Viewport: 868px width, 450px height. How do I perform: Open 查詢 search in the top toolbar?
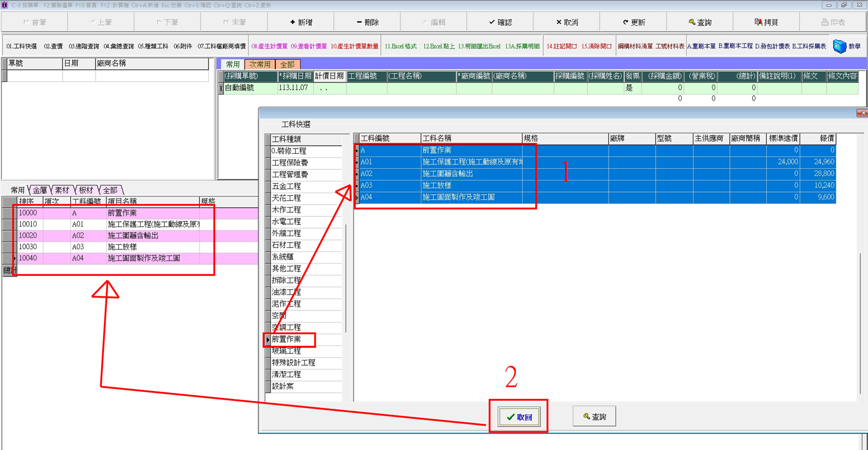[700, 22]
